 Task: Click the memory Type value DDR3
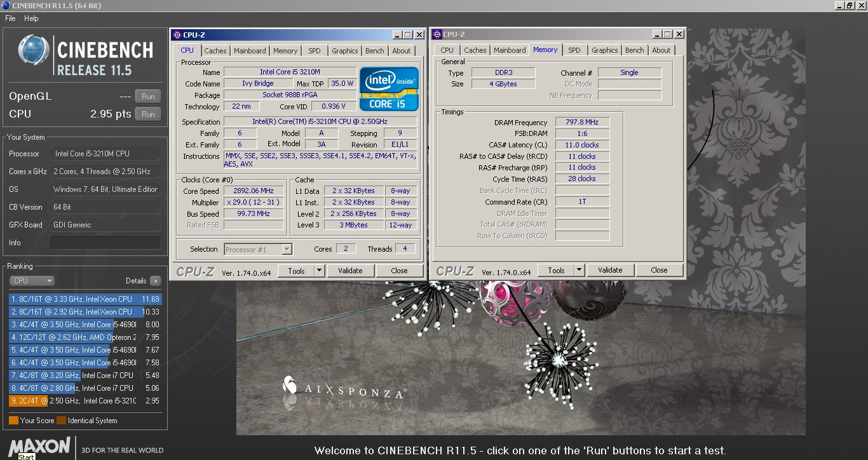[503, 73]
